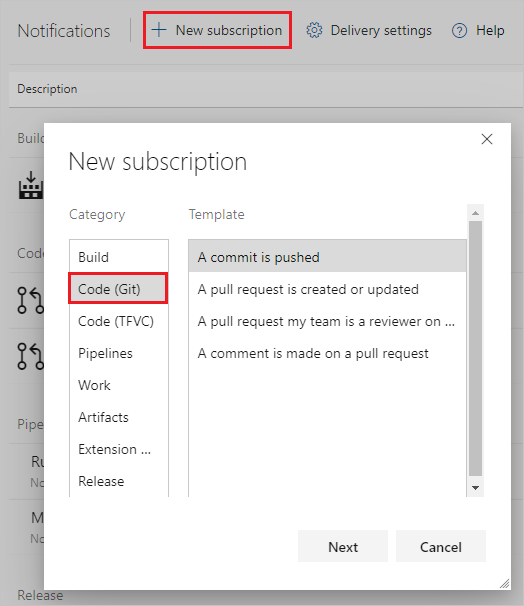The height and width of the screenshot is (606, 524).
Task: Open Delivery settings link
Action: (x=369, y=31)
